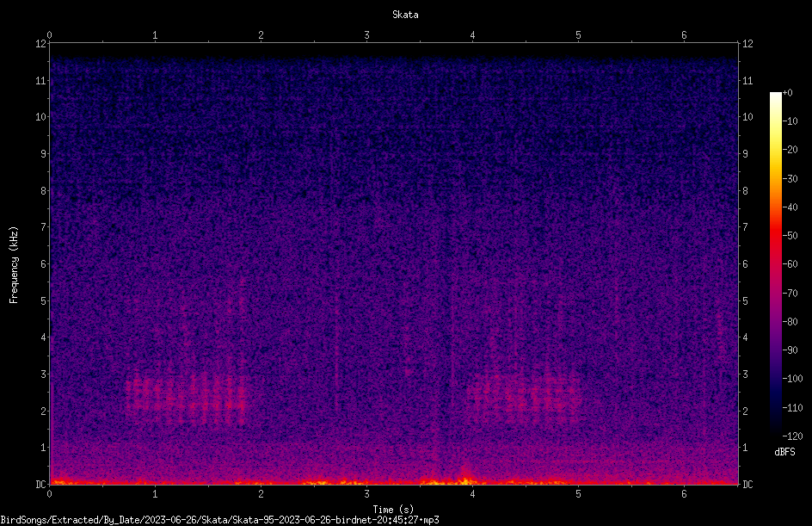The height and width of the screenshot is (526, 812).
Task: Click "7" on the right frequency axis
Action: 745,227
